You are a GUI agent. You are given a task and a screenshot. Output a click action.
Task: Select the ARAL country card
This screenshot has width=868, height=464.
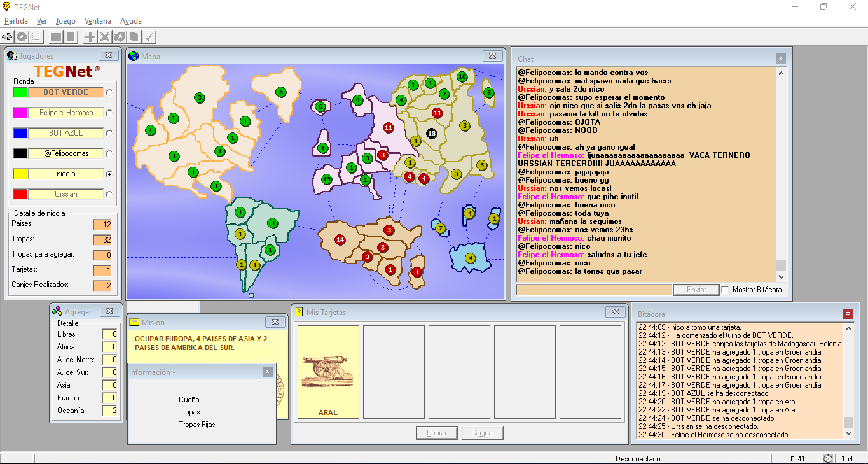point(328,372)
